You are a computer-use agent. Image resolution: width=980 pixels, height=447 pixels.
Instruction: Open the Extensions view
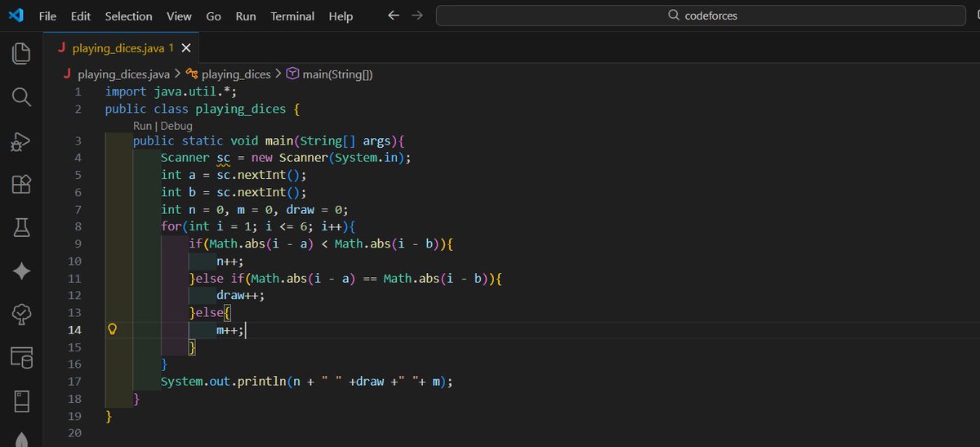[21, 184]
